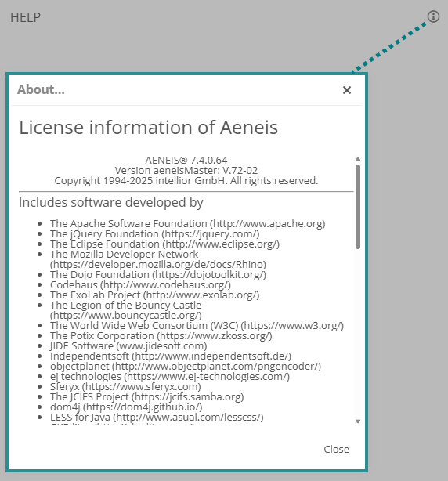Select the Eclipse Foundation entry

coord(165,244)
